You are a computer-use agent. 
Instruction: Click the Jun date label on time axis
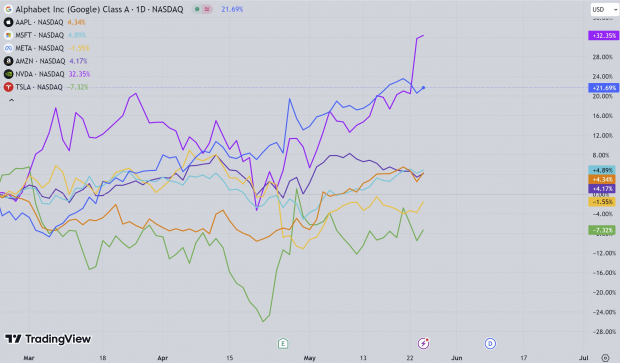tap(457, 358)
